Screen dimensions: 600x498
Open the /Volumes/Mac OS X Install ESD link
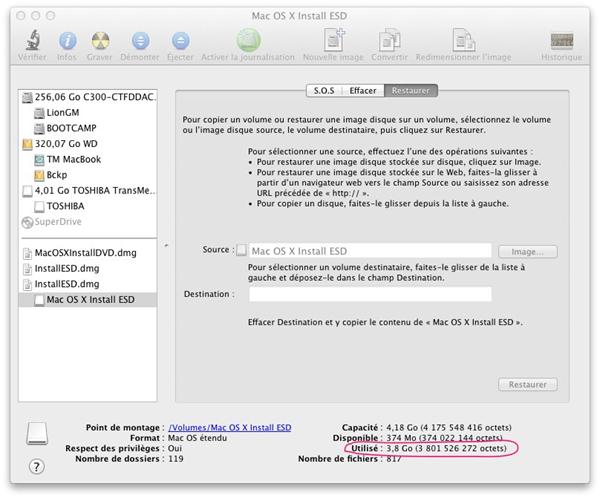click(x=230, y=427)
